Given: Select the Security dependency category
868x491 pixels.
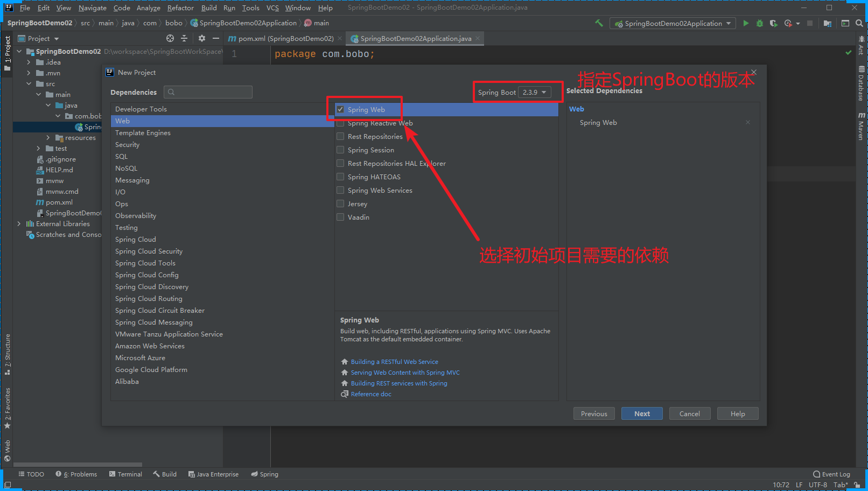Looking at the screenshot, I should point(222,145).
